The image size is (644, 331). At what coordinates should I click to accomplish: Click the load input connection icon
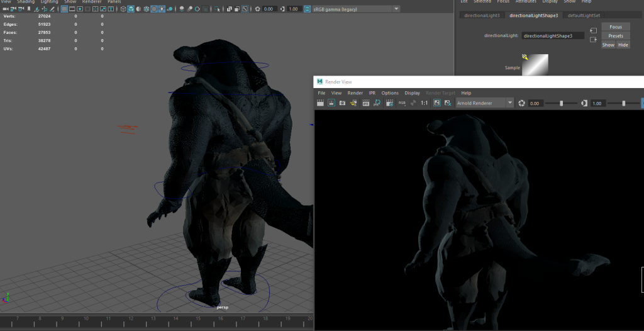pyautogui.click(x=593, y=30)
